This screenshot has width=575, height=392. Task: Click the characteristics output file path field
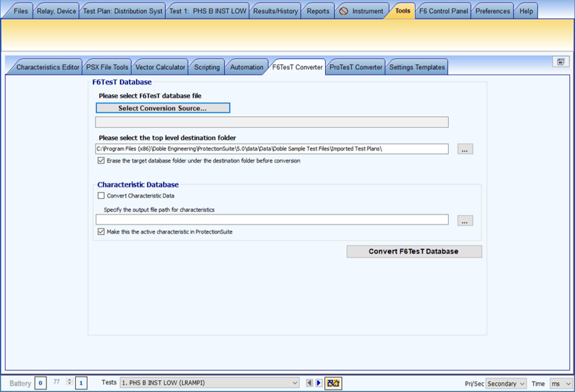pos(271,220)
